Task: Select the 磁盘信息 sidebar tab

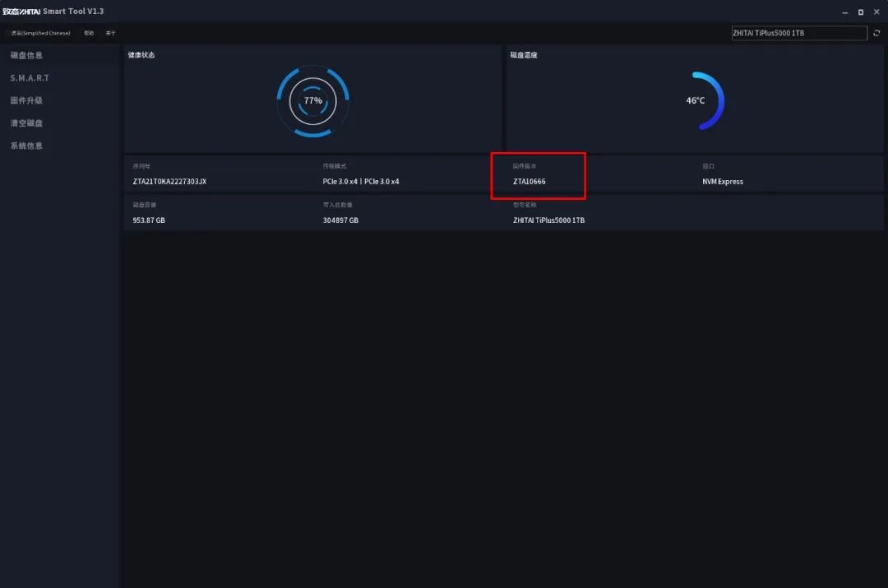Action: pos(26,56)
